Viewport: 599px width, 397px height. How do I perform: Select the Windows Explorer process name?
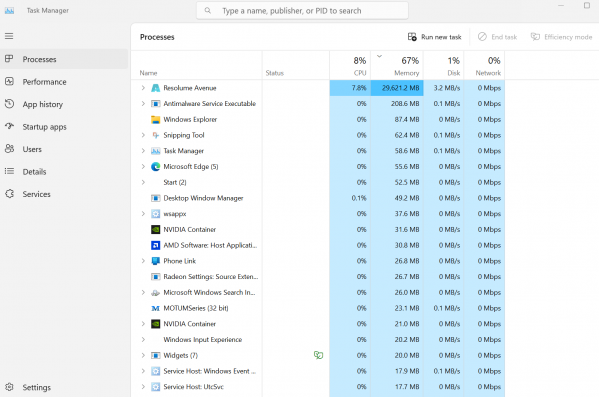tap(190, 119)
